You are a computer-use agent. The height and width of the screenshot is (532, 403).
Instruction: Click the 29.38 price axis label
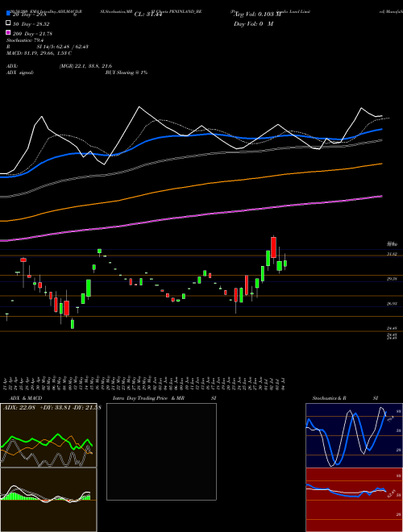(x=392, y=279)
